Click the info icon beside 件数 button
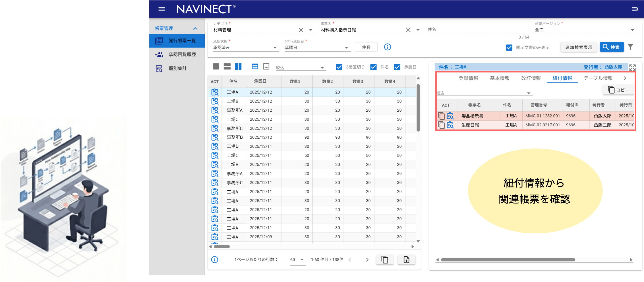Viewport: 644px width, 282px height. [x=387, y=47]
